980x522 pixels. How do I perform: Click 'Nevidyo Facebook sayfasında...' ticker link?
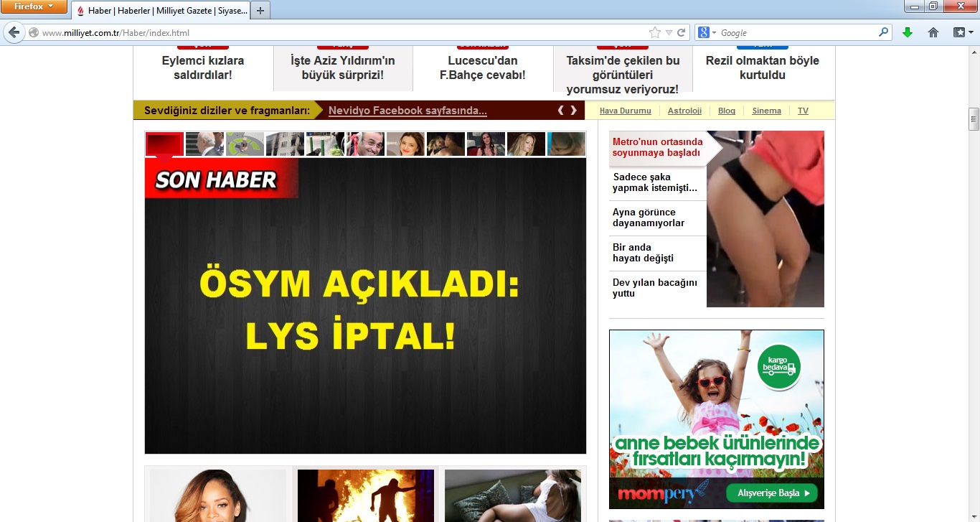click(x=407, y=111)
